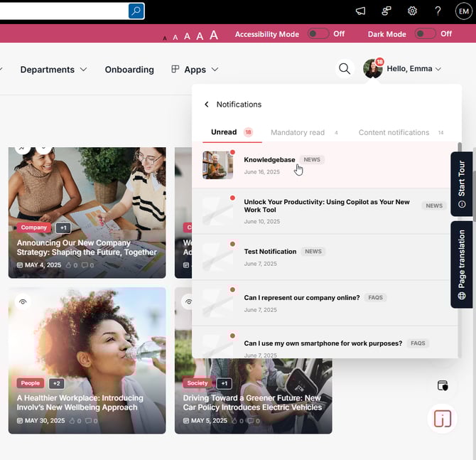Toggle Accessibility Mode switch
This screenshot has height=460, width=476.
[318, 33]
